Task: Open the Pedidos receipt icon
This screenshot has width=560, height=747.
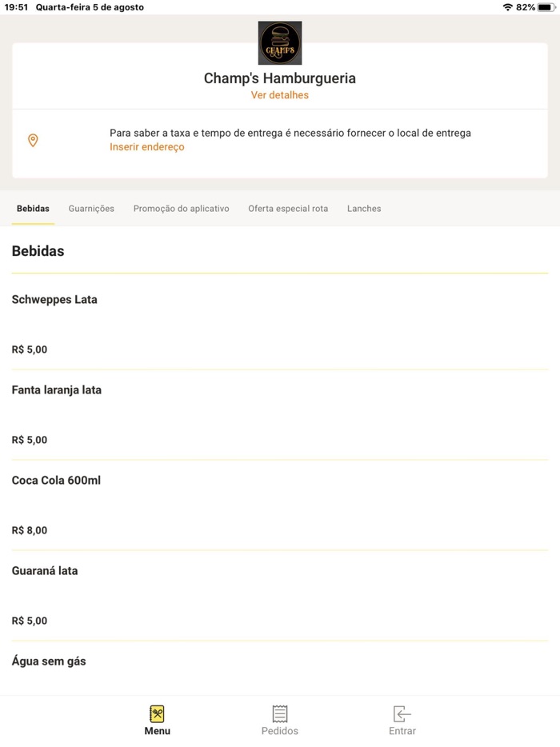Action: [x=280, y=714]
